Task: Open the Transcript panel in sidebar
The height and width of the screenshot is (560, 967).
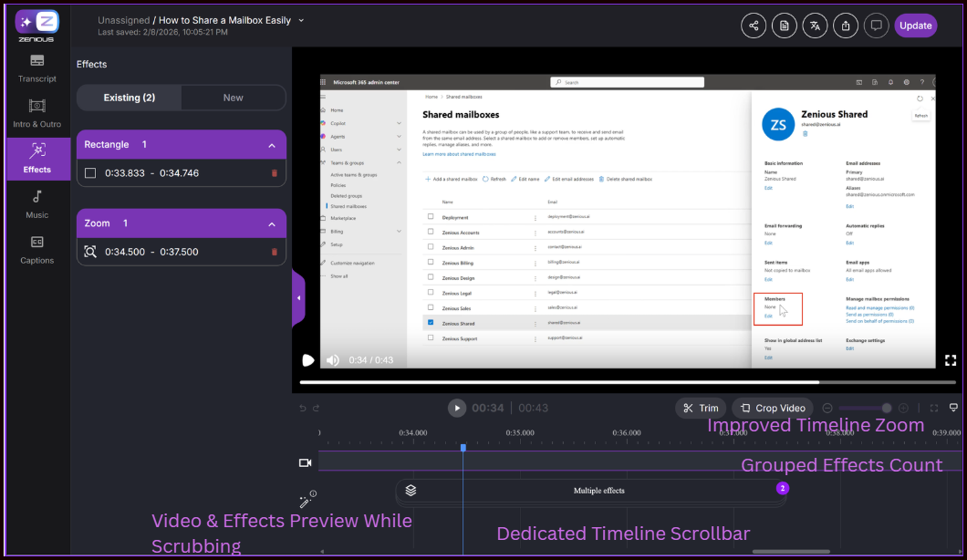Action: point(37,68)
